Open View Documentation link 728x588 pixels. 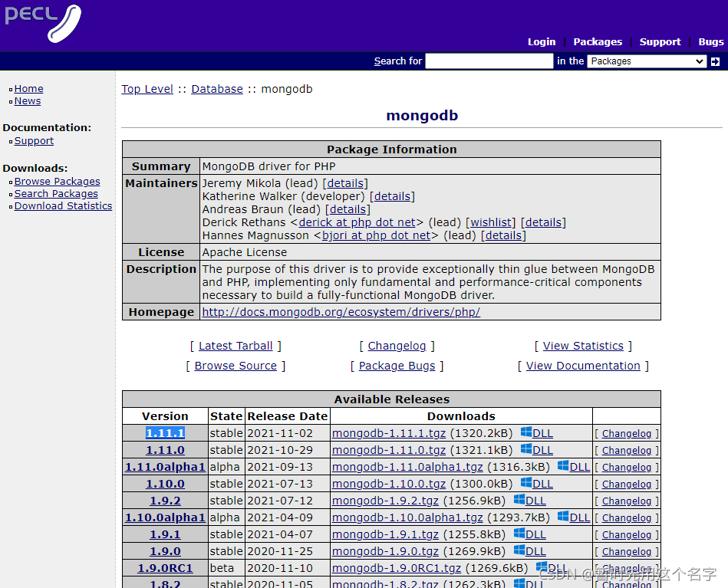(x=583, y=366)
